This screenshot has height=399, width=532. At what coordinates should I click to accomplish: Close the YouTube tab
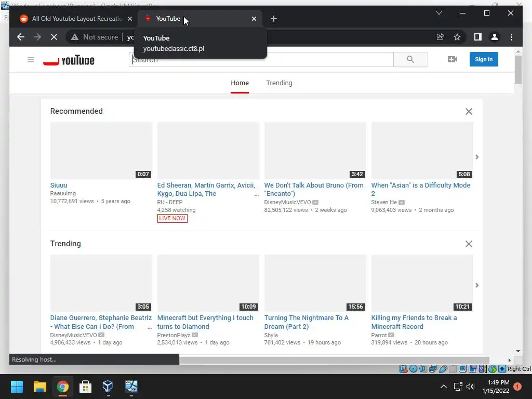(254, 19)
